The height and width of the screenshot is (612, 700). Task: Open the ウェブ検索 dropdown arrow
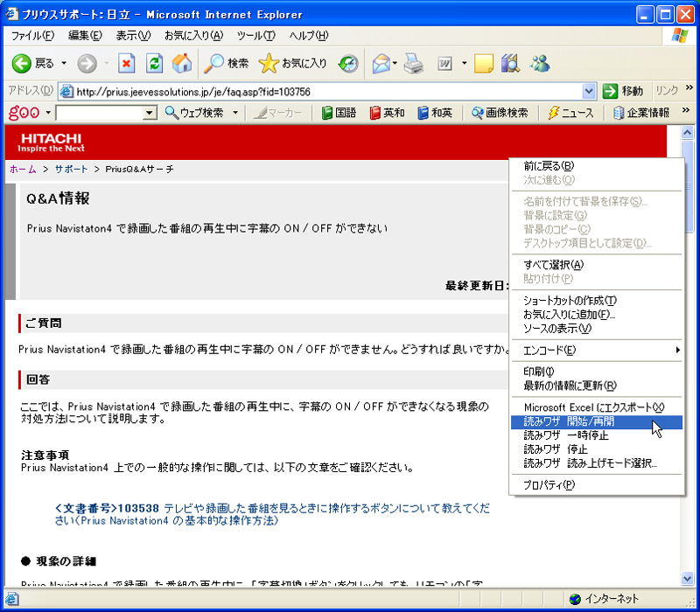(x=235, y=113)
